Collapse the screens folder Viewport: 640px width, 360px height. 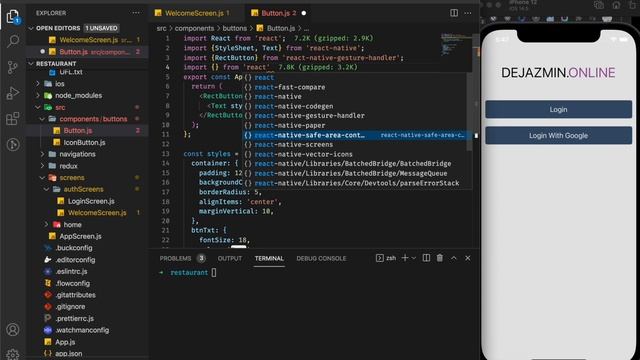pos(42,178)
